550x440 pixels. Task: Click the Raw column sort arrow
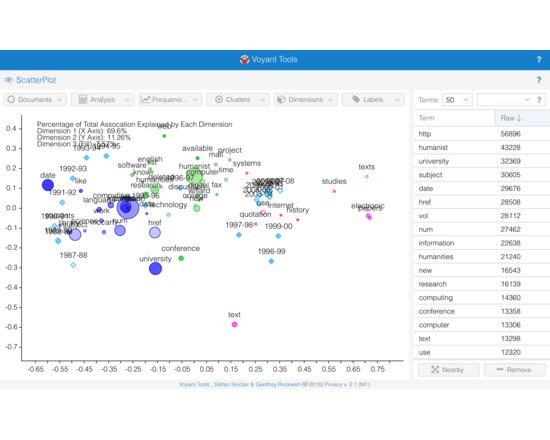point(519,118)
